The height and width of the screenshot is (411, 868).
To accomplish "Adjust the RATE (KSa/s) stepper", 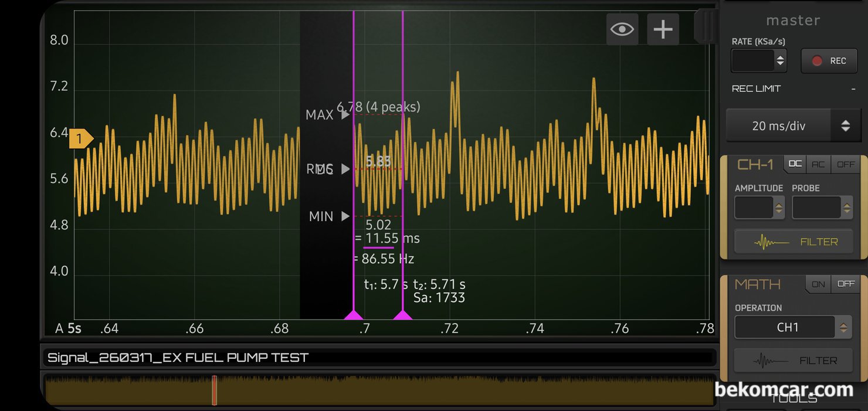I will pyautogui.click(x=780, y=60).
